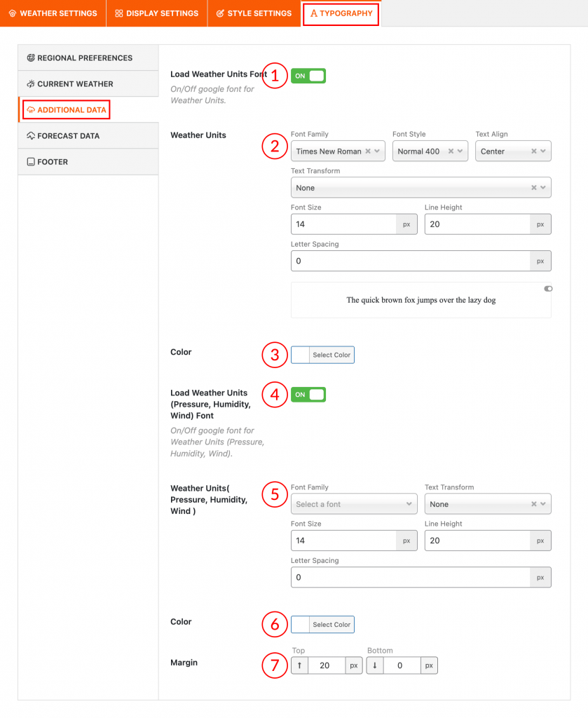Screen dimensions: 588x718
Task: Switch to Display Settings tab
Action: pyautogui.click(x=157, y=13)
